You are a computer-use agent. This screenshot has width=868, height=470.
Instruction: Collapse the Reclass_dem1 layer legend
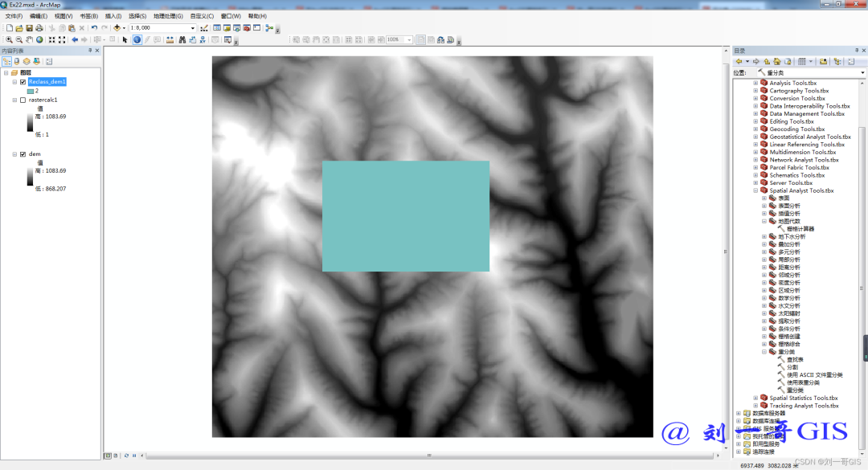(x=14, y=82)
